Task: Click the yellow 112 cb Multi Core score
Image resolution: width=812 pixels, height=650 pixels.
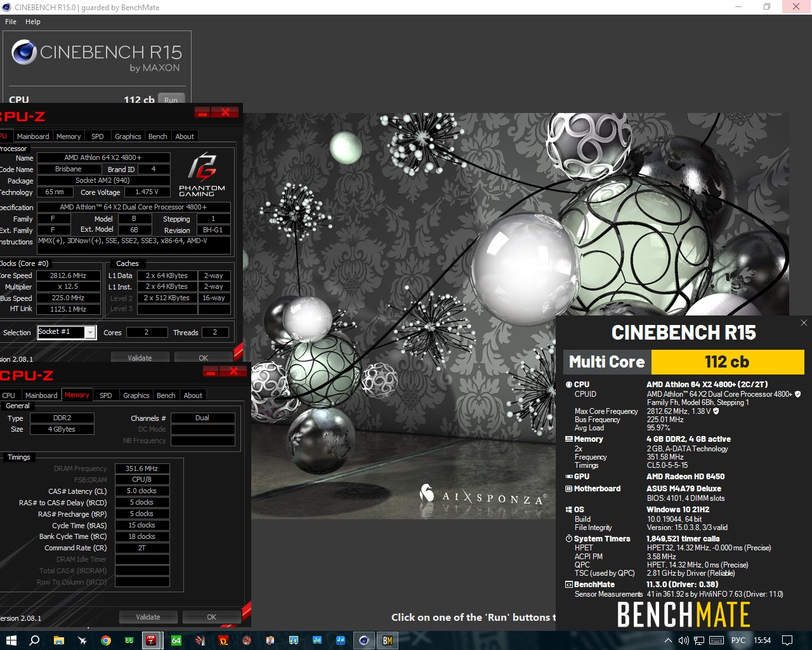Action: [x=728, y=362]
